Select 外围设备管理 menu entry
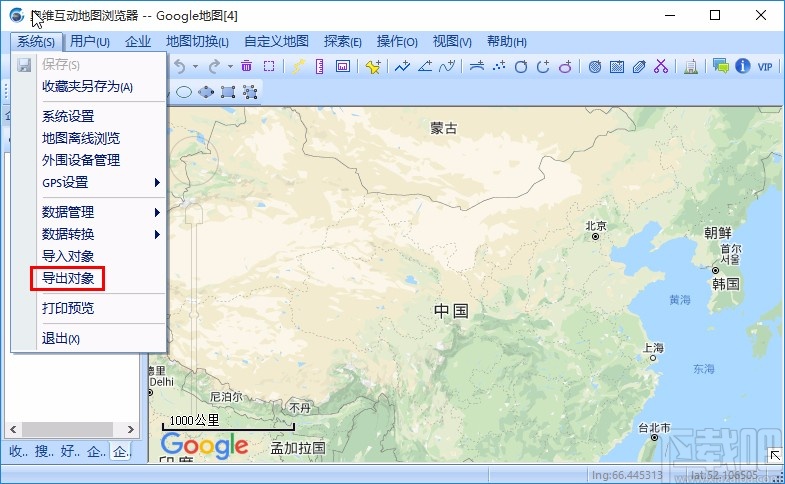785x484 pixels. pyautogui.click(x=81, y=160)
